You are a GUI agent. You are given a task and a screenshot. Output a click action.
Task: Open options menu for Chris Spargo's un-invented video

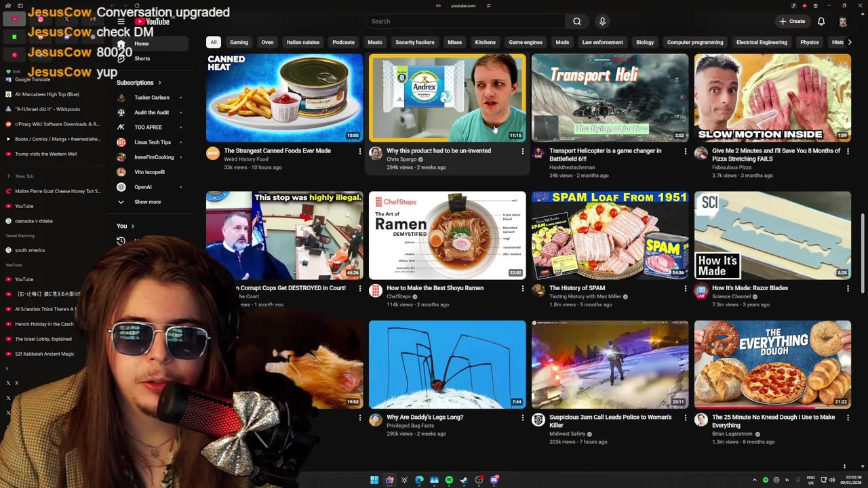(523, 151)
